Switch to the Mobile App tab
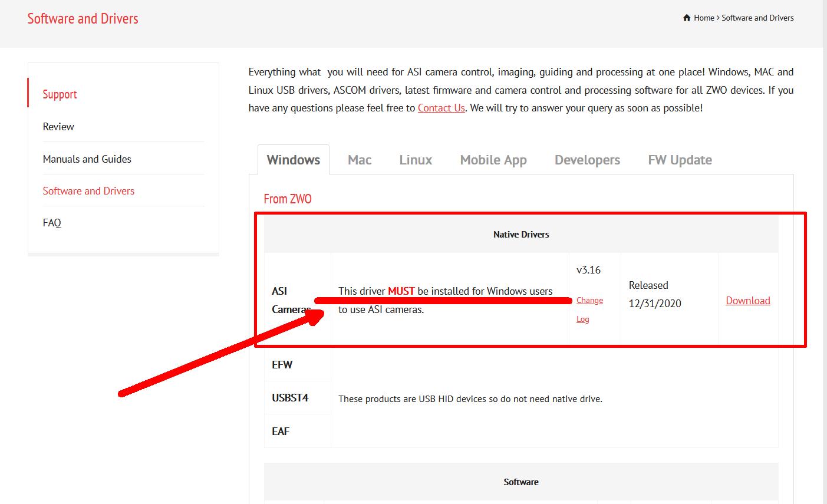The height and width of the screenshot is (504, 827). pos(493,160)
